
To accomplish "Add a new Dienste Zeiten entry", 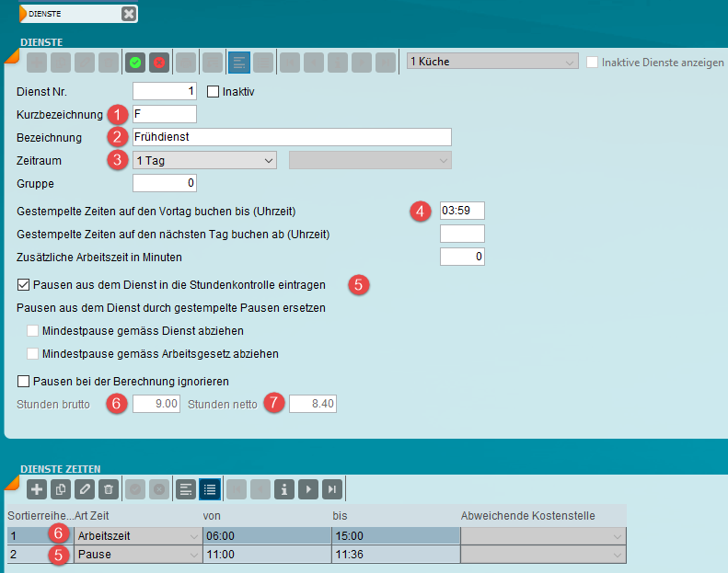I will tap(36, 489).
